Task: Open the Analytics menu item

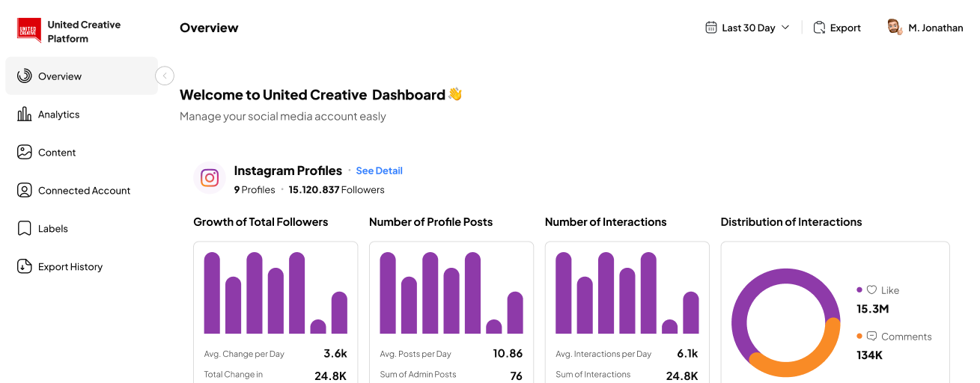Action: pos(59,114)
